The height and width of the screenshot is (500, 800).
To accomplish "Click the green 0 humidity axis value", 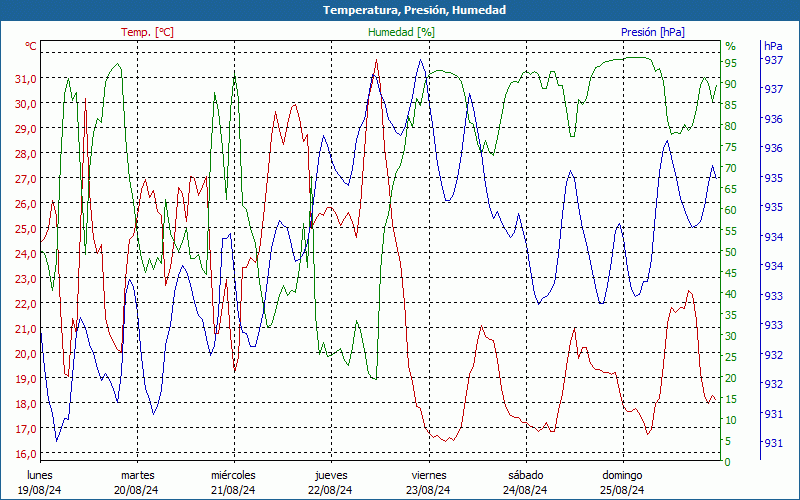I will point(728,462).
